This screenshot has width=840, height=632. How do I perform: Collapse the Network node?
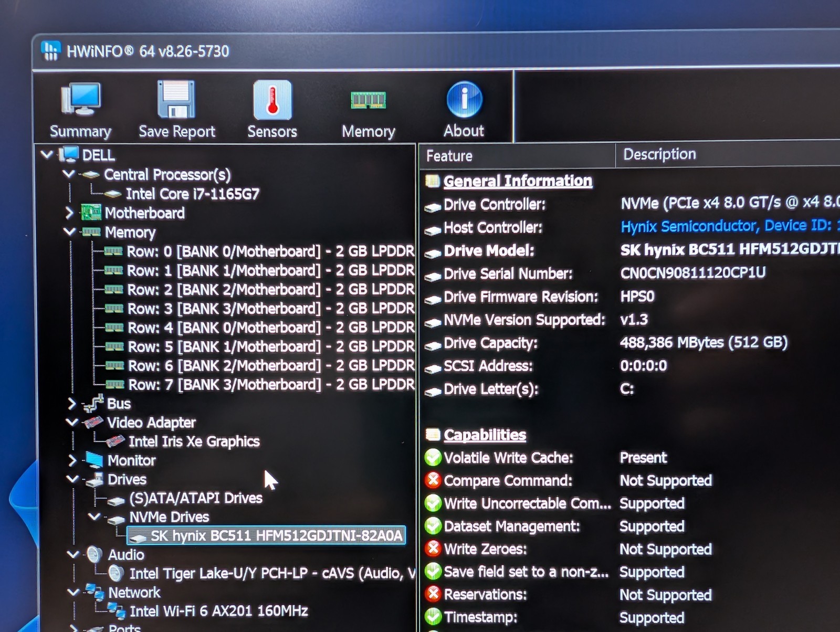click(73, 592)
